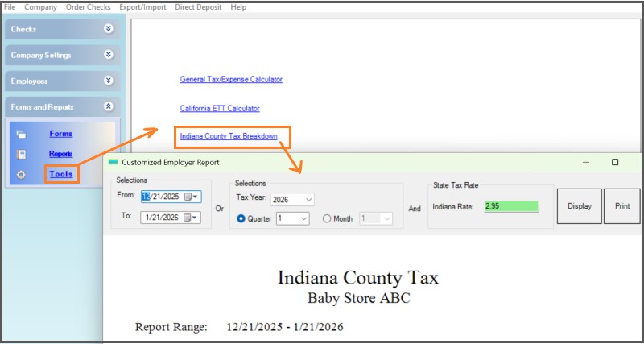Open the From date calendar picker
644x344 pixels.
coord(192,197)
